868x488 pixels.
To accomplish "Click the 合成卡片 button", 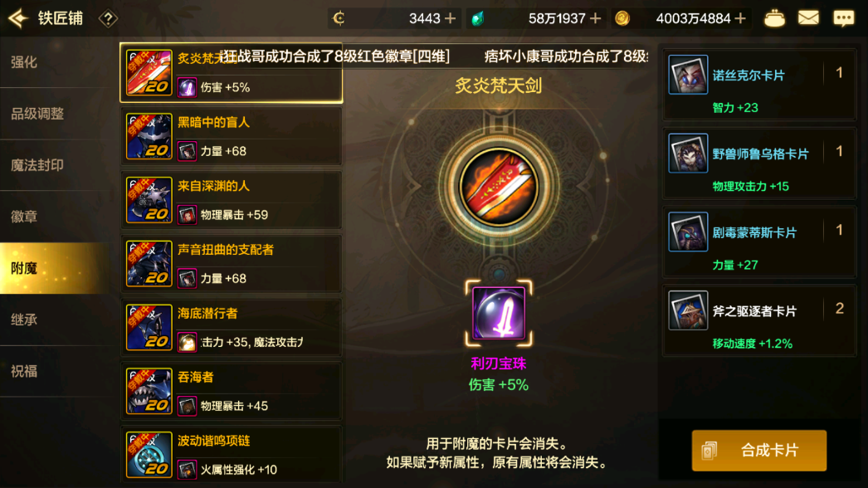I will [759, 451].
